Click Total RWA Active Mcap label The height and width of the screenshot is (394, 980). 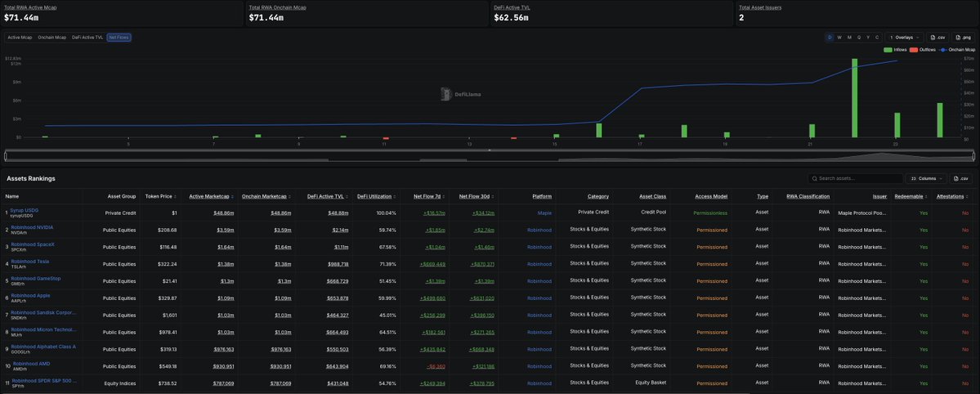(31, 7)
